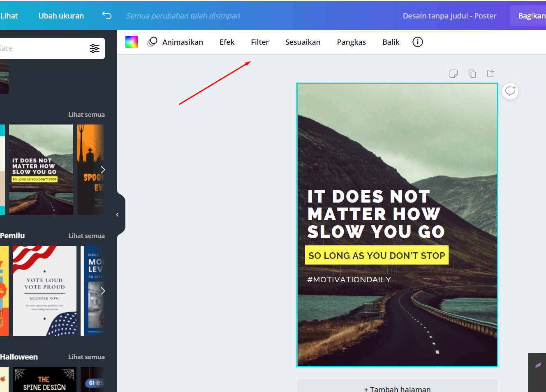Viewport: 546px width, 392px height.
Task: Add notes using the notepad icon above canvas
Action: coord(453,74)
